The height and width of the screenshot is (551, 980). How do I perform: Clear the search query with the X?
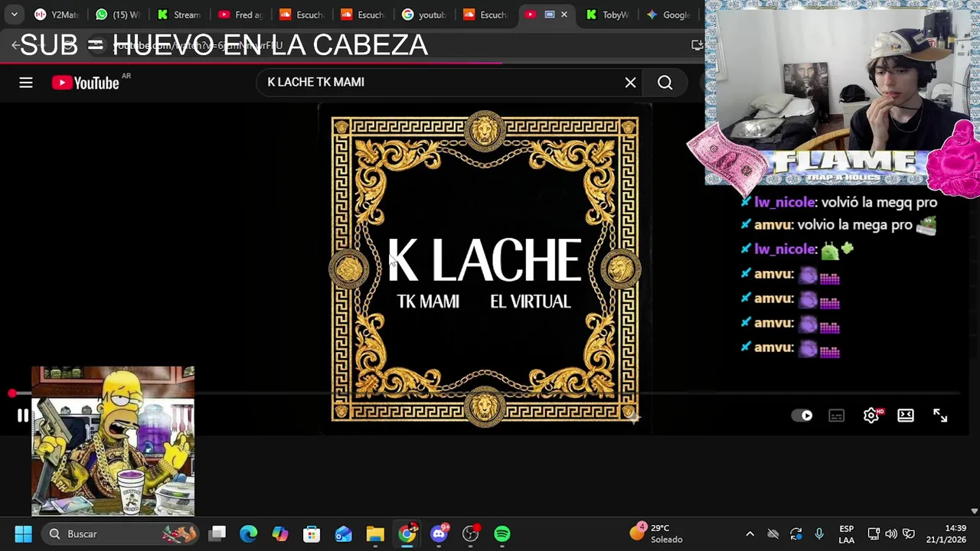pyautogui.click(x=630, y=83)
